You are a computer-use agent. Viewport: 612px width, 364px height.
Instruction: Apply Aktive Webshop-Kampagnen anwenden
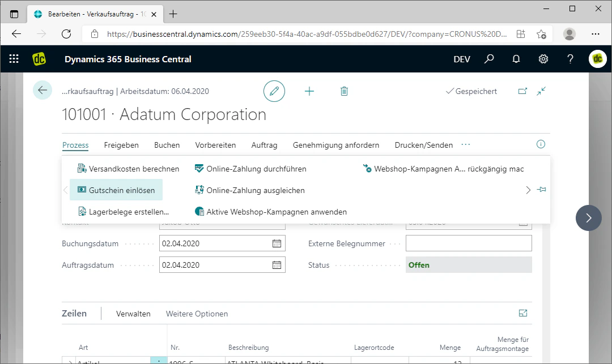(x=270, y=212)
